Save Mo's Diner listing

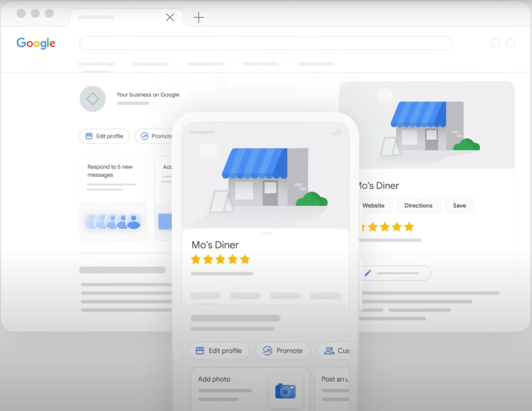point(459,205)
